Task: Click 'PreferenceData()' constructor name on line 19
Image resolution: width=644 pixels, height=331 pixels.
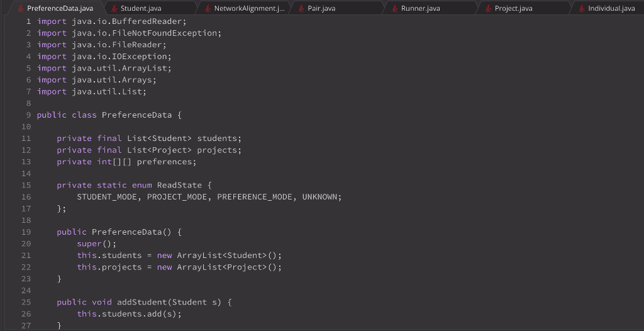Action: (x=131, y=232)
